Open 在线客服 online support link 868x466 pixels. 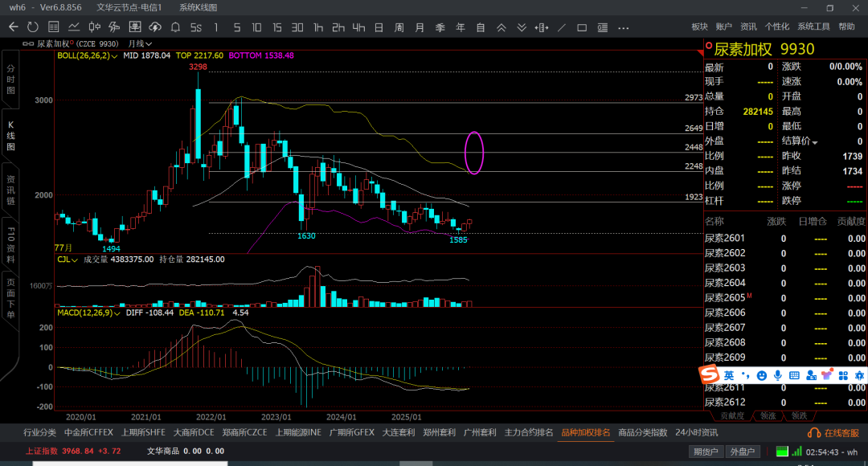pos(835,433)
